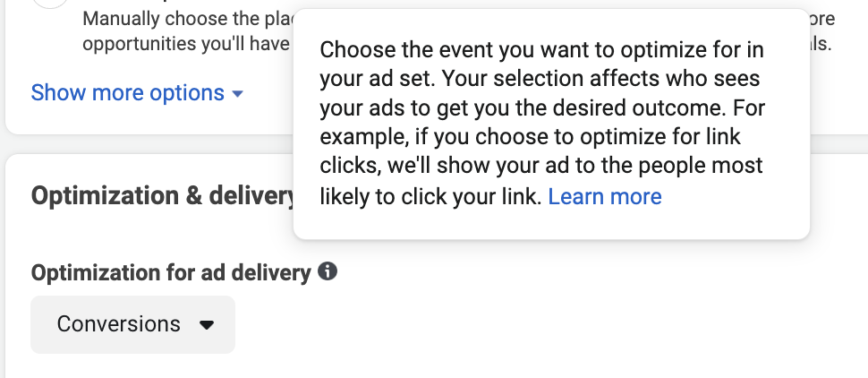This screenshot has width=868, height=378.
Task: Expand using blue triangle after Show more options
Action: (x=237, y=94)
